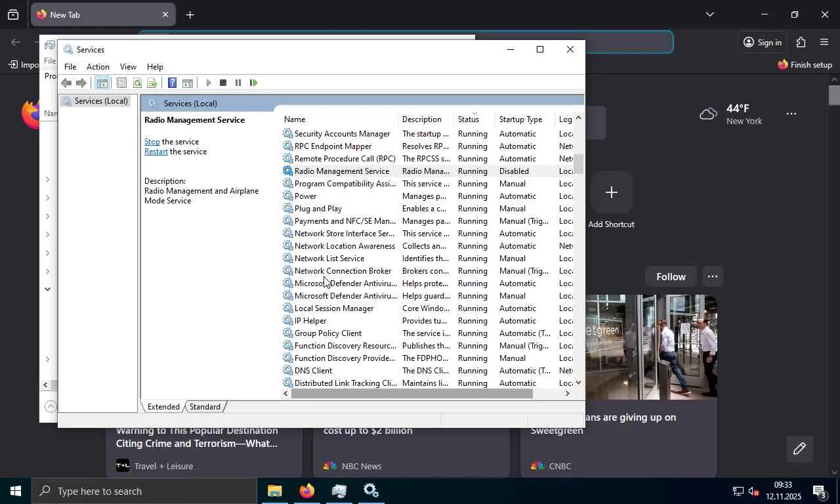Click the Restart the service link
840x504 pixels.
(x=156, y=152)
